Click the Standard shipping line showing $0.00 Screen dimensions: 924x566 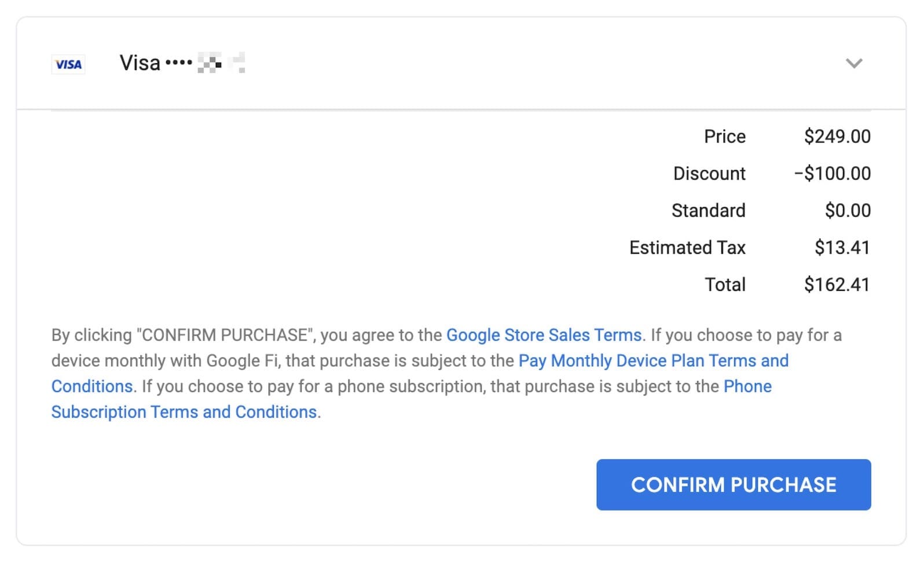point(849,210)
